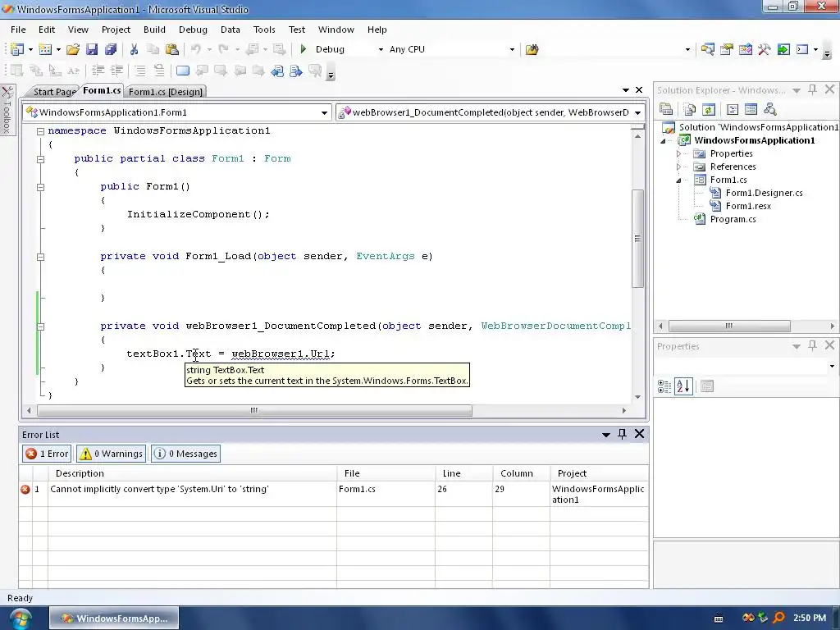The width and height of the screenshot is (840, 630).
Task: Click View Code icon in Solution Explorer
Action: pyautogui.click(x=733, y=109)
